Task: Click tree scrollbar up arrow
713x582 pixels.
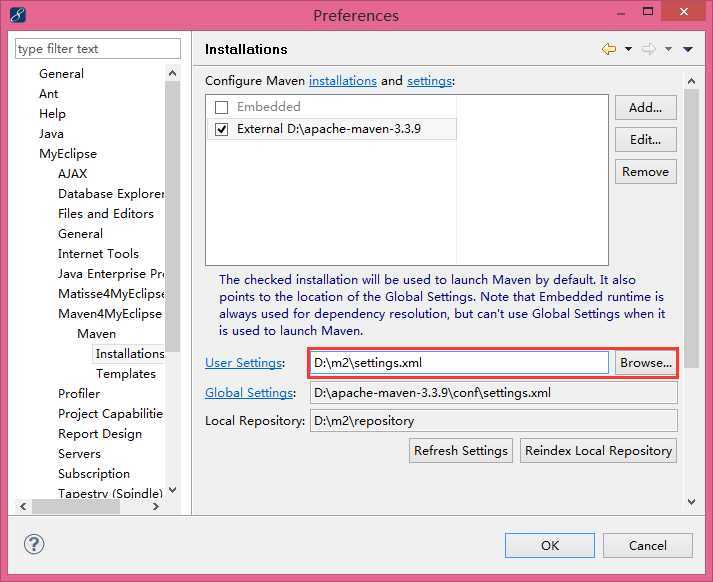Action: click(x=172, y=73)
